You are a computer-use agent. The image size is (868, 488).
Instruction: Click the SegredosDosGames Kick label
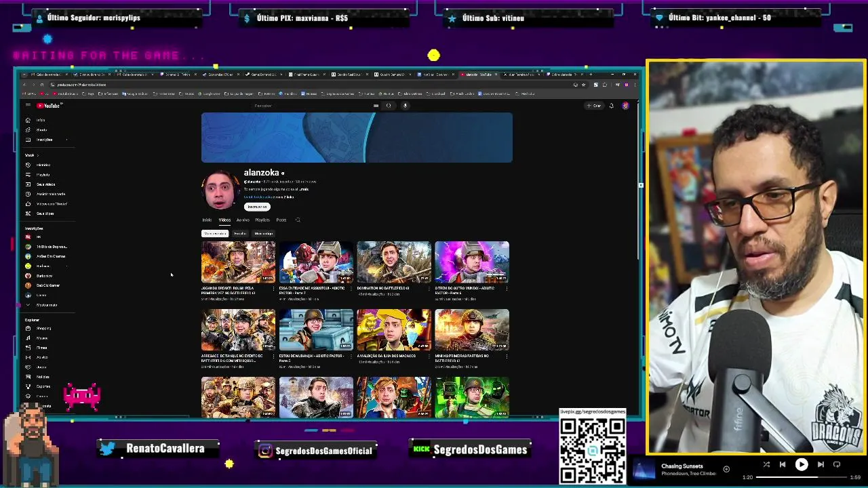(x=471, y=449)
